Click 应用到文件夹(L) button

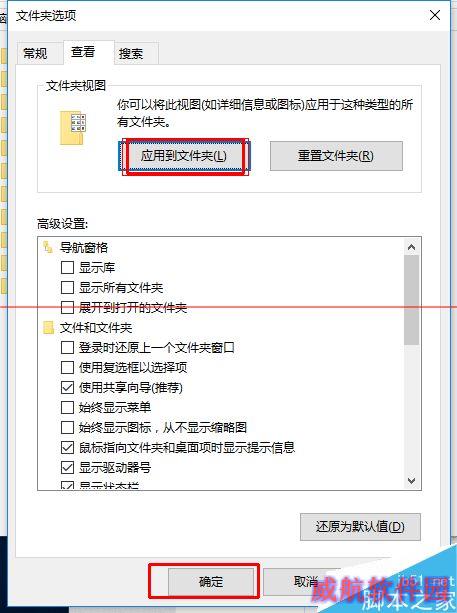tap(183, 156)
